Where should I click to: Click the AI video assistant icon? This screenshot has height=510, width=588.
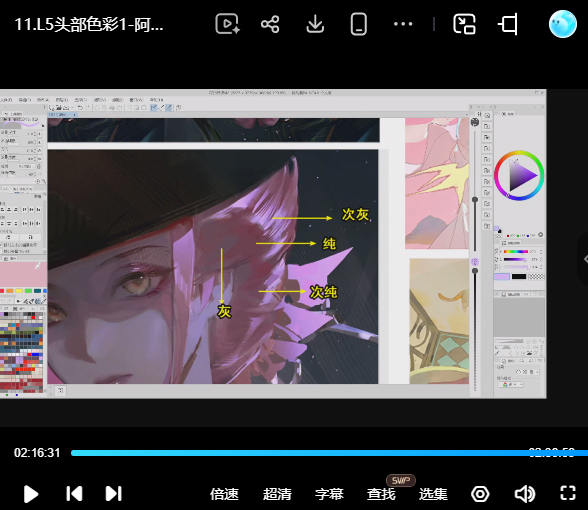227,24
